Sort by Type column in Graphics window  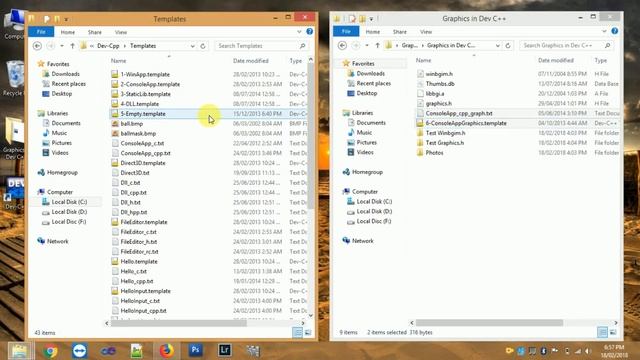[x=600, y=60]
